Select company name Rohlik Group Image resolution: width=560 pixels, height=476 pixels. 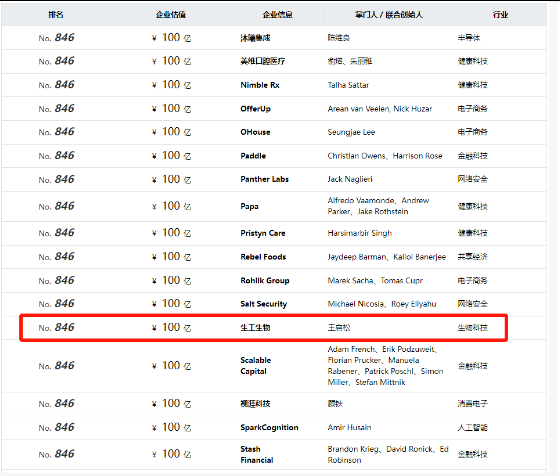[265, 281]
